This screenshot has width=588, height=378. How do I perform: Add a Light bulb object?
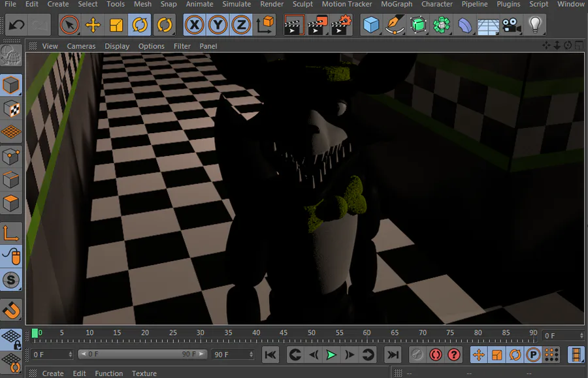(x=535, y=25)
